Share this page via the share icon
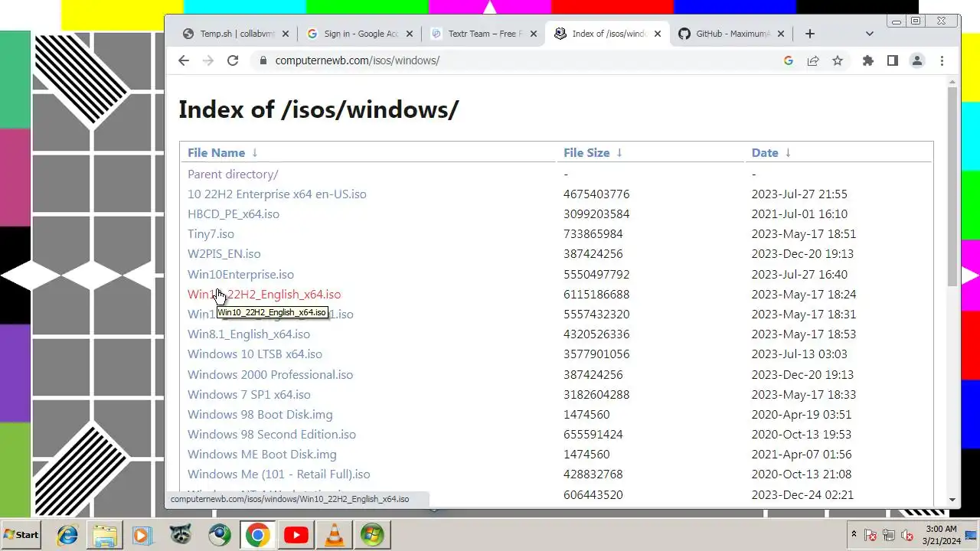The image size is (980, 551). 813,60
